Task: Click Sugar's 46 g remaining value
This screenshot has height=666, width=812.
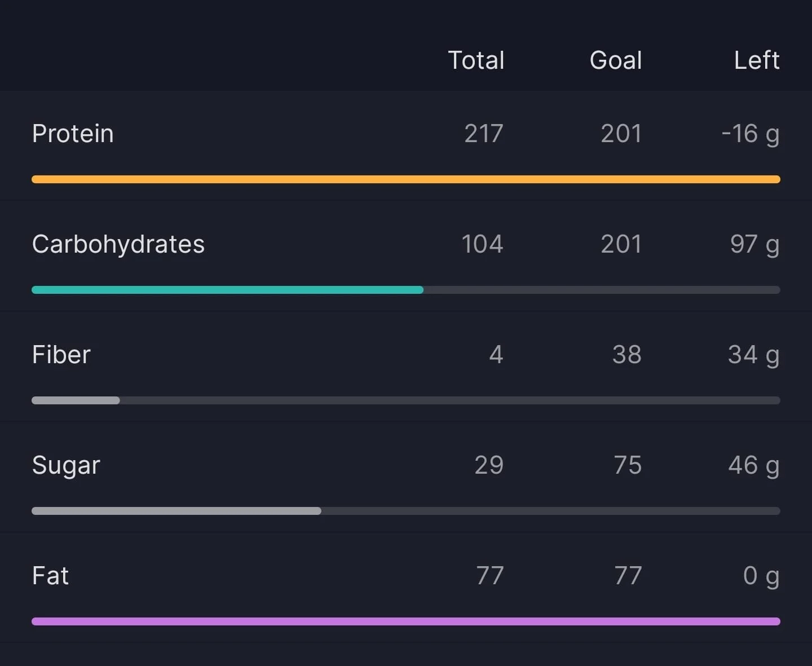Action: 754,466
